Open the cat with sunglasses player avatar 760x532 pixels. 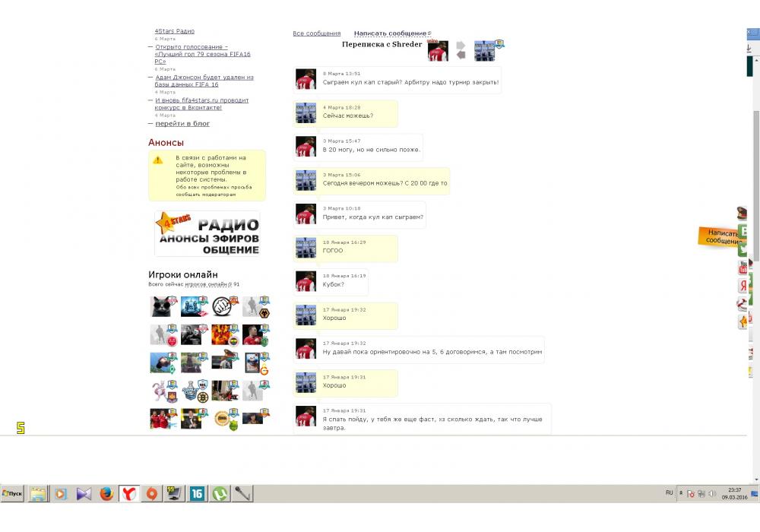coord(161,307)
